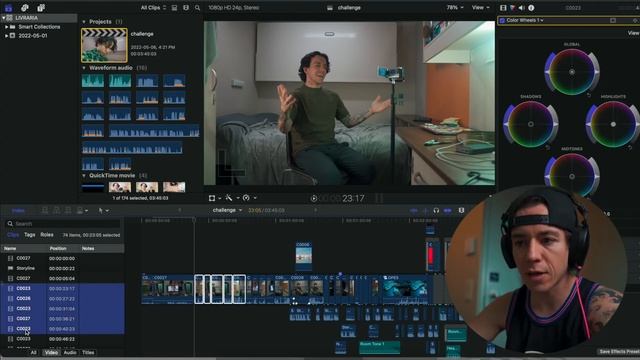
Task: Select the All filter in index
Action: click(x=33, y=352)
